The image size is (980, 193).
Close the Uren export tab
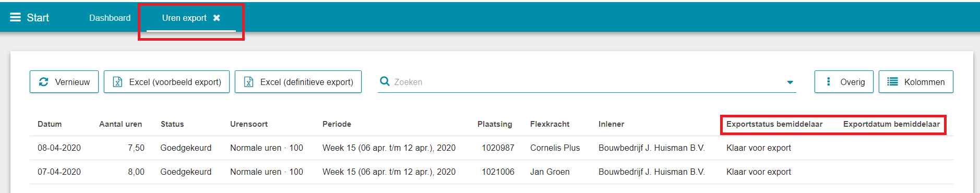pos(217,18)
